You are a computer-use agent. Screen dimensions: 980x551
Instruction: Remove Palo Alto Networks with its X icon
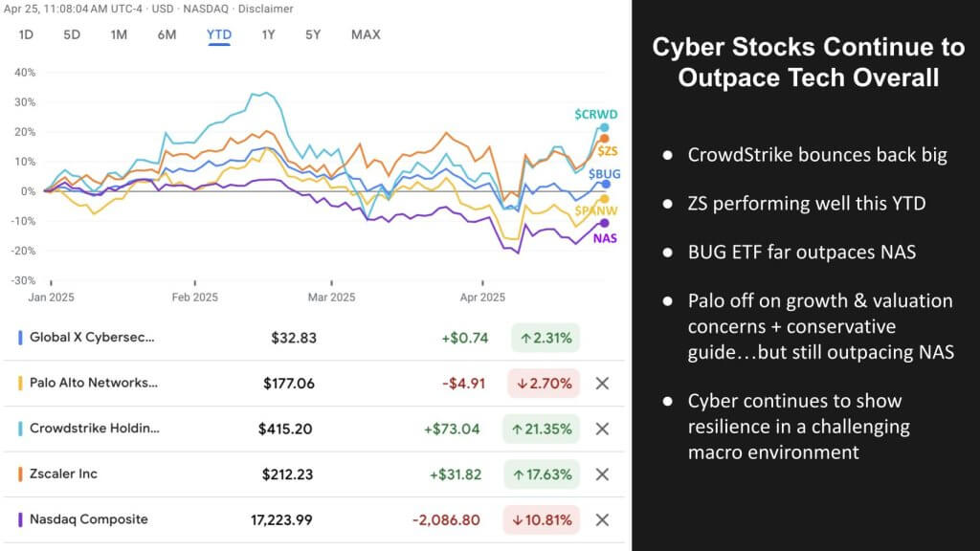click(x=602, y=384)
